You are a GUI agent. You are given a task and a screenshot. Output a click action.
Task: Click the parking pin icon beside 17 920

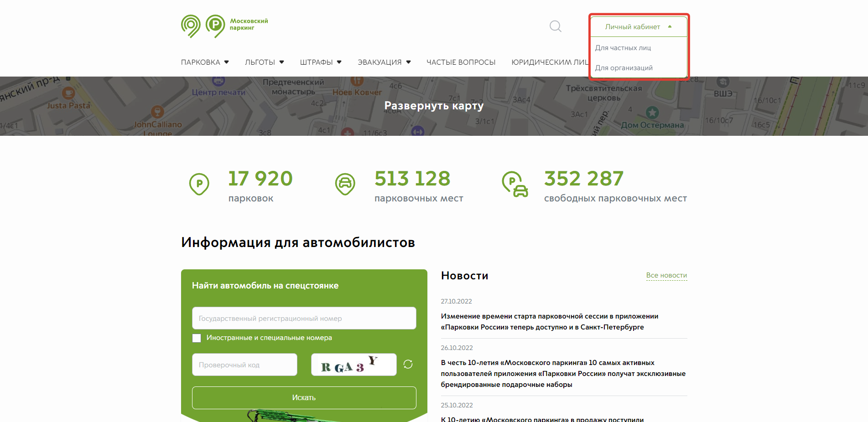[x=199, y=184]
